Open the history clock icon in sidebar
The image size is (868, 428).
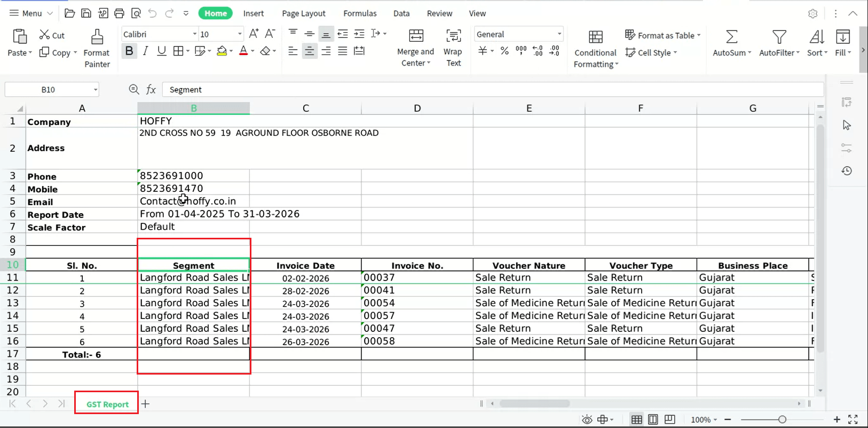(x=847, y=171)
